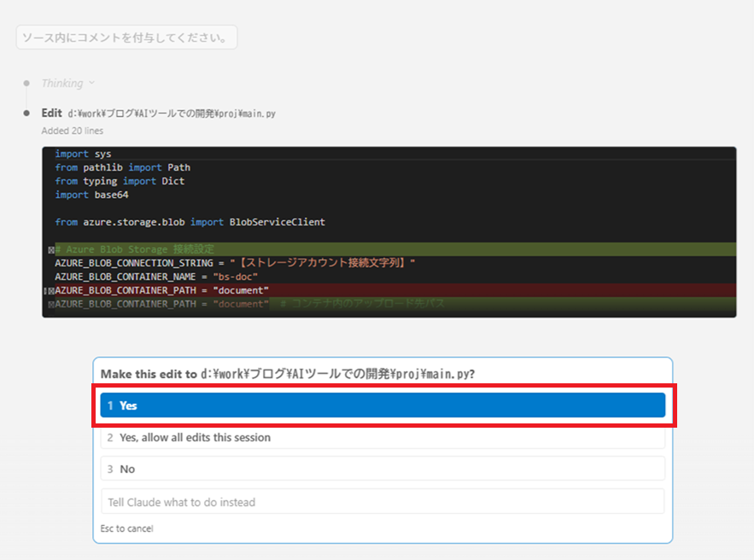Image resolution: width=754 pixels, height=560 pixels.
Task: Select the user prompt message bubble
Action: (x=126, y=38)
